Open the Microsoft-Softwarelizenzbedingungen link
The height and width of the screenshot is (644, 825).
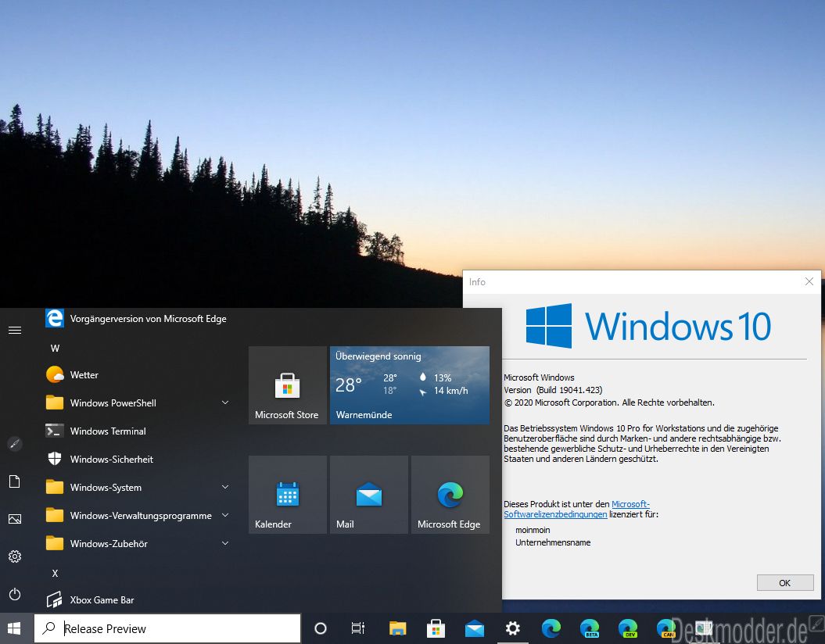(x=576, y=509)
